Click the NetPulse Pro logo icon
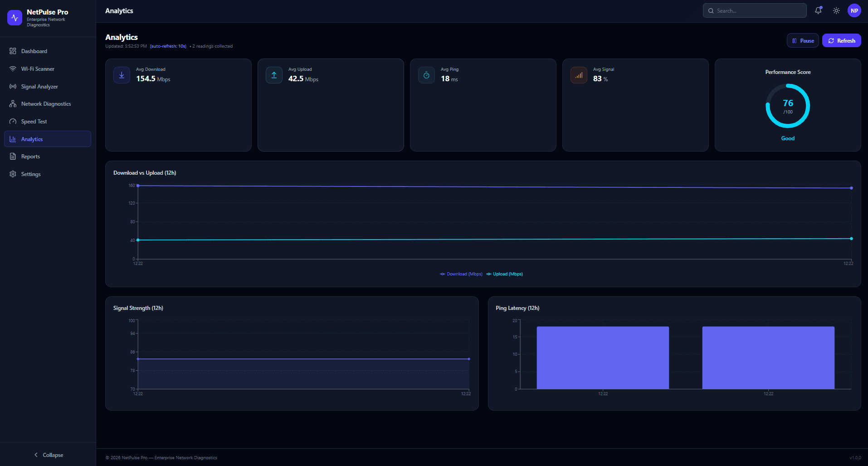 click(15, 18)
